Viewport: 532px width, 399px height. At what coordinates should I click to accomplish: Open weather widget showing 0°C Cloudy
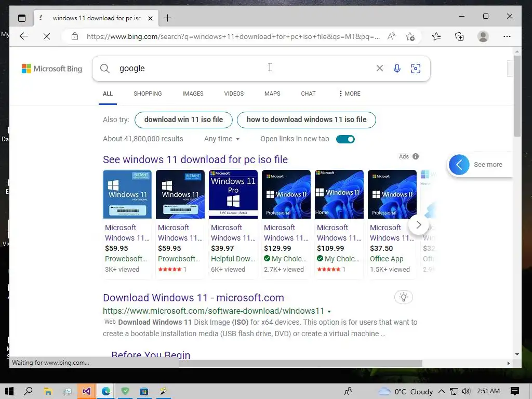coord(405,392)
